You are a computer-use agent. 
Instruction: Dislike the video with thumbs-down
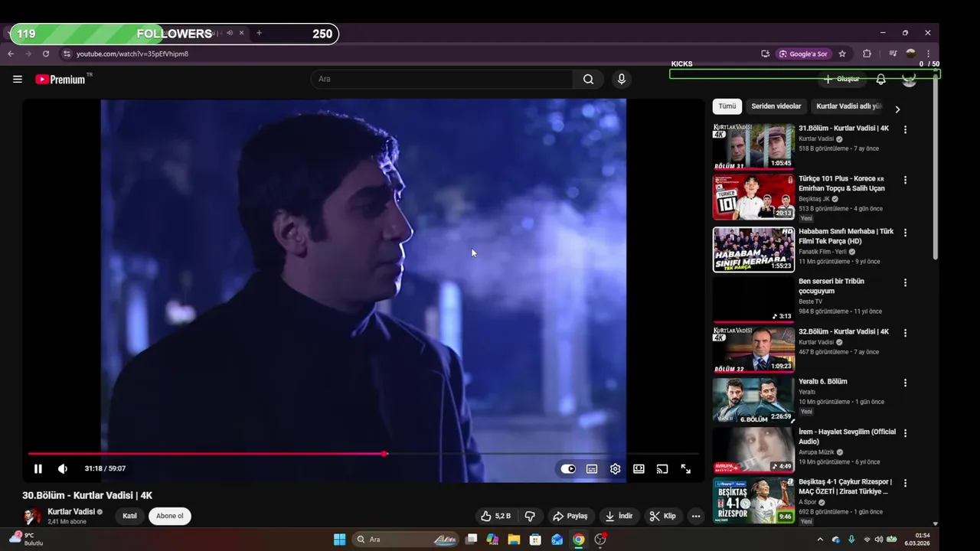tap(530, 516)
